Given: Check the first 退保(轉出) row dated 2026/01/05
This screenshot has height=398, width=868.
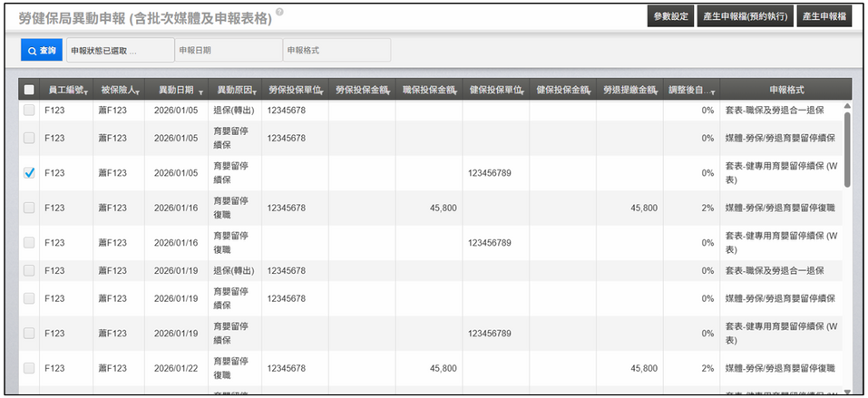Looking at the screenshot, I should click(x=29, y=111).
